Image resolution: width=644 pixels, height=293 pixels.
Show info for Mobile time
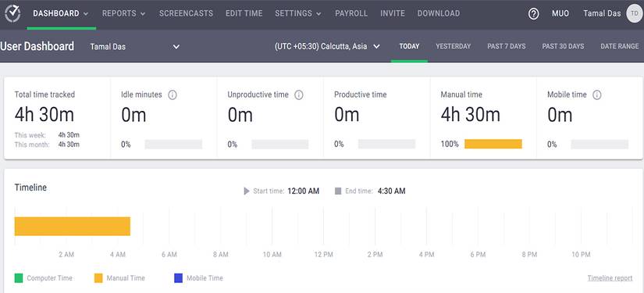tap(596, 95)
